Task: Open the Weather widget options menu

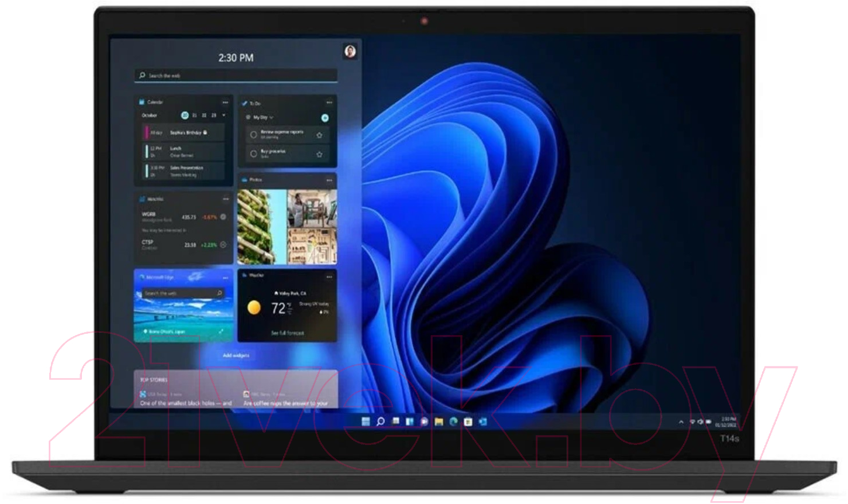Action: pos(329,277)
